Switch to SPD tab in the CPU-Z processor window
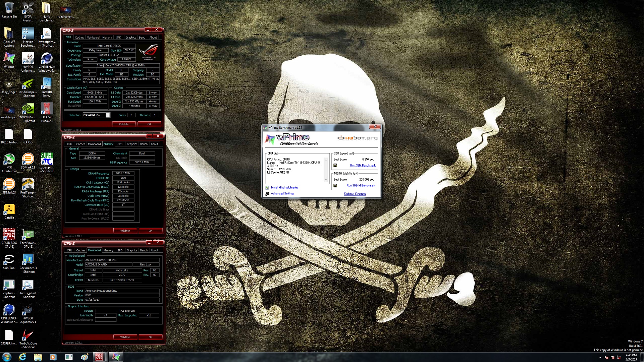Screen dimensions: 644x362 tap(119, 38)
